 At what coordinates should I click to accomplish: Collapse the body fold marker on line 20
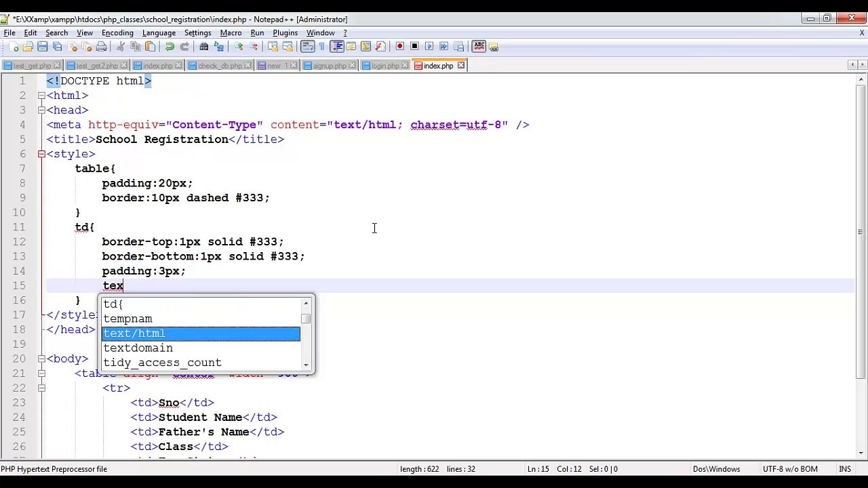41,359
